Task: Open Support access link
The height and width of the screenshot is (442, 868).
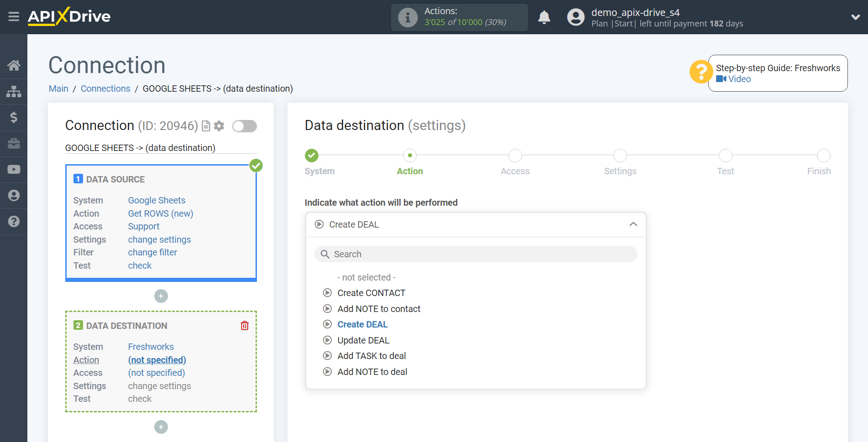Action: click(144, 226)
